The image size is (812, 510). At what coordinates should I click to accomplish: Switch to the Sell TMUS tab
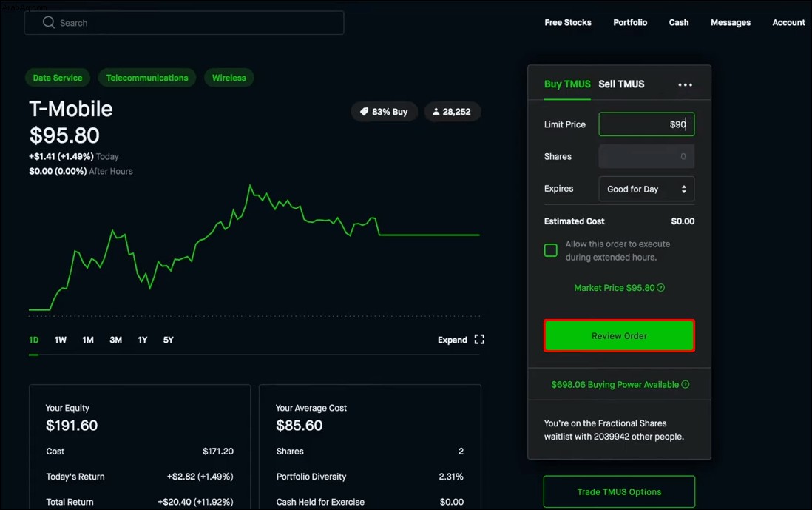621,84
